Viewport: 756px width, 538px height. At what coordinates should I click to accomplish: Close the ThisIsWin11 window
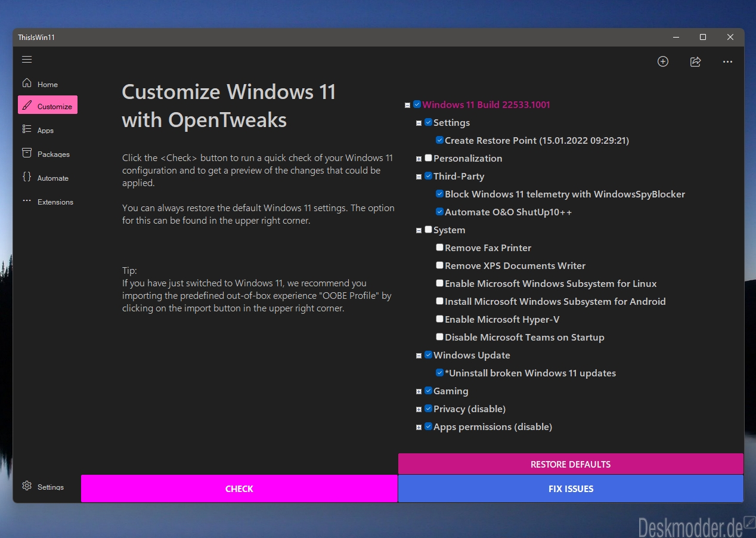pos(730,37)
